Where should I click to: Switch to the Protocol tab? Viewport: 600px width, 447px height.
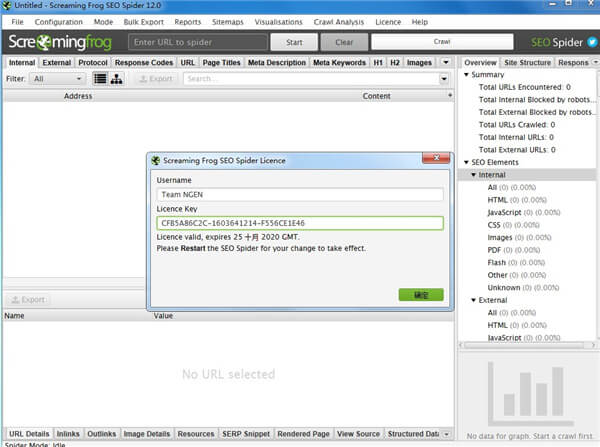pyautogui.click(x=93, y=62)
